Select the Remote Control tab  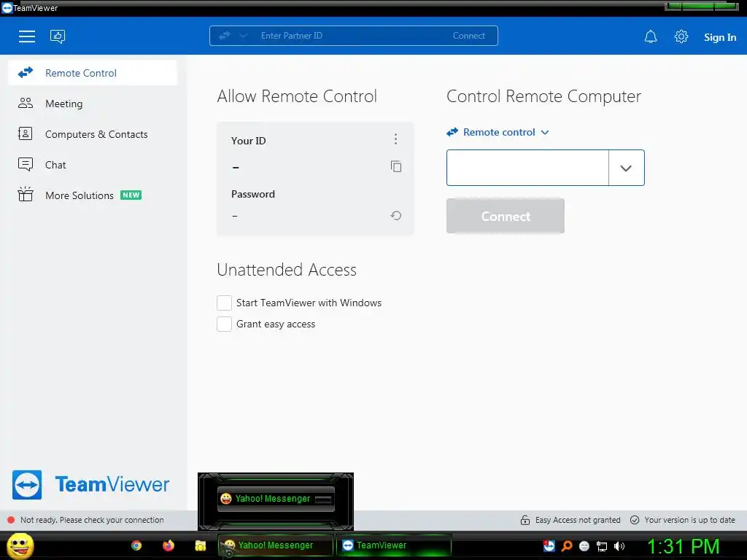(93, 73)
